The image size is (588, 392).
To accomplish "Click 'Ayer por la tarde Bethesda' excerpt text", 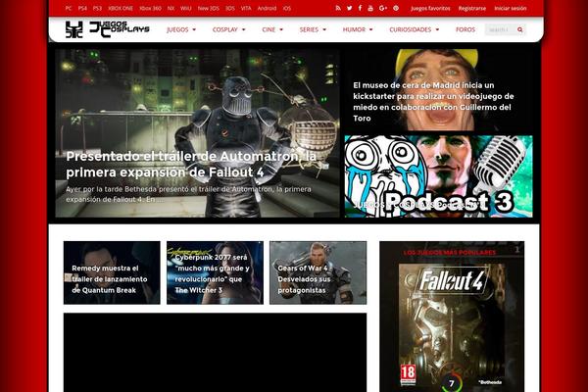I will 188,194.
